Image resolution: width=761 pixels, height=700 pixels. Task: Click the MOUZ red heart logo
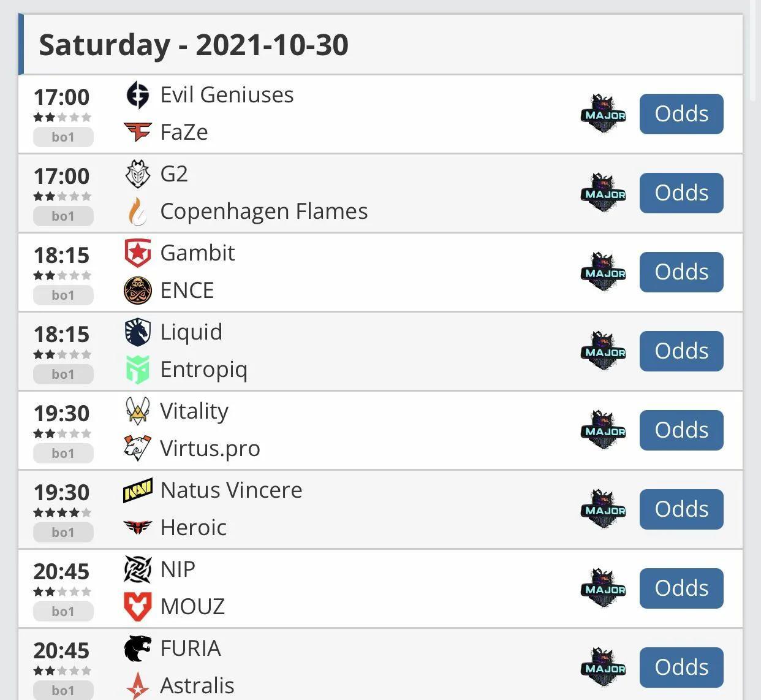pyautogui.click(x=137, y=606)
